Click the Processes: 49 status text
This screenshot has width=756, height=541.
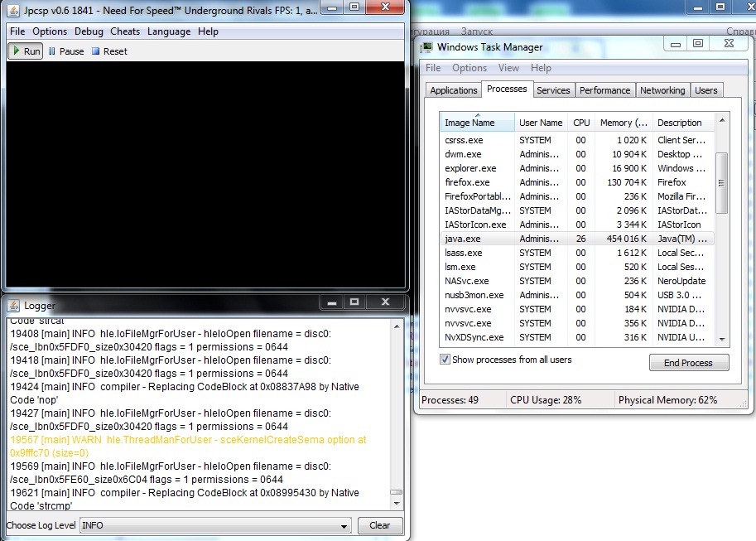point(450,400)
